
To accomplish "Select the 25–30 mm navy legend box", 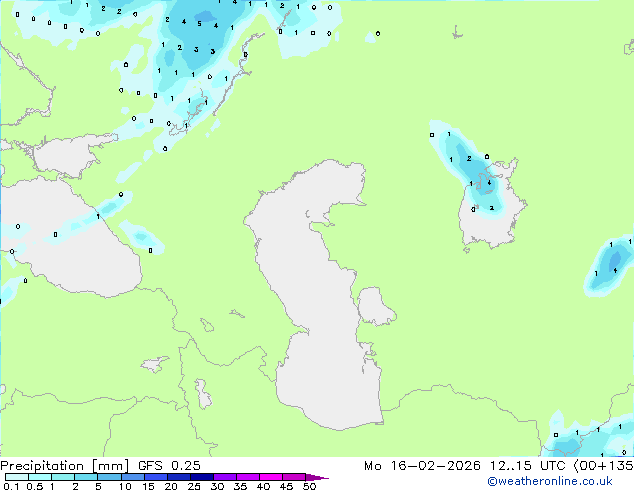I will click(201, 477).
